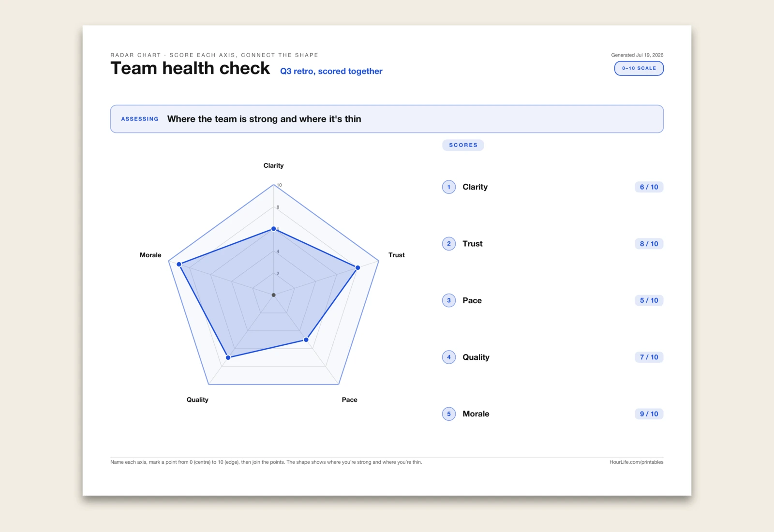
Task: Click the 8 tick label on the Clarity axis
Action: click(x=278, y=207)
